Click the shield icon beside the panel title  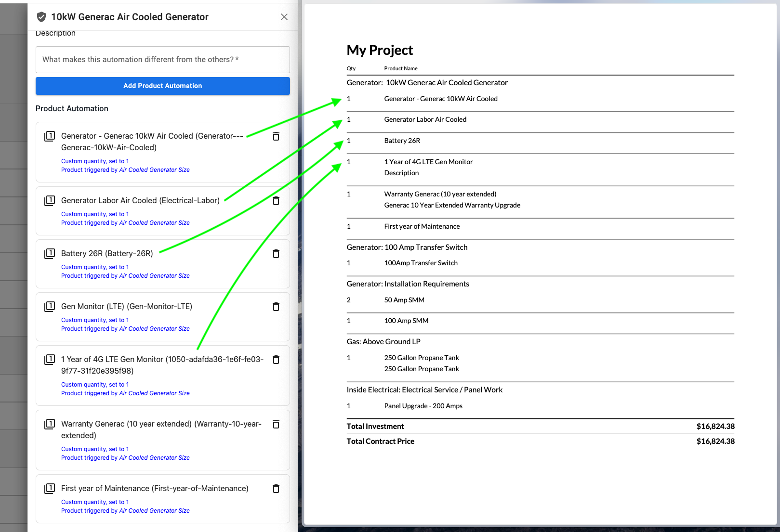41,17
